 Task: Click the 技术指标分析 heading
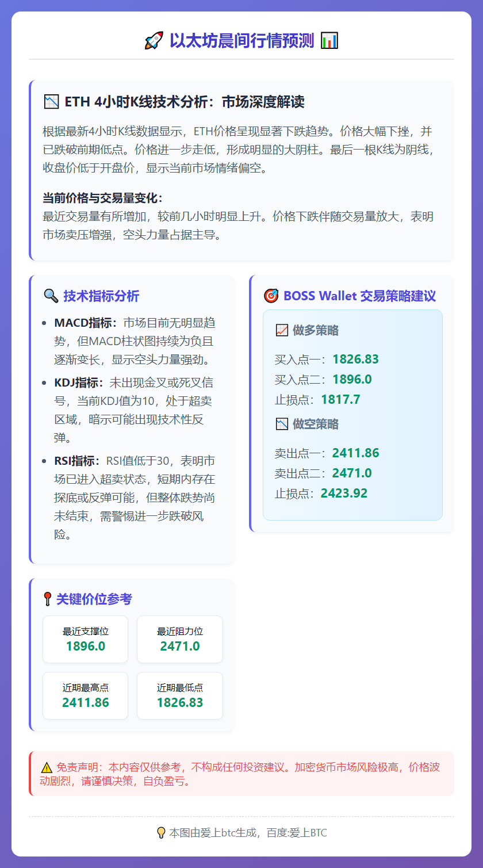coord(101,296)
